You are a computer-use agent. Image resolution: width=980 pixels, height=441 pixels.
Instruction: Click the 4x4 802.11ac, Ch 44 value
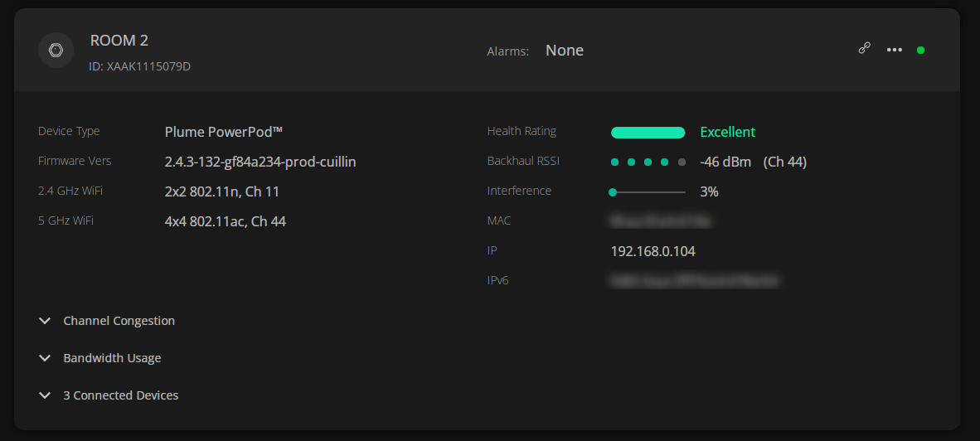[225, 221]
